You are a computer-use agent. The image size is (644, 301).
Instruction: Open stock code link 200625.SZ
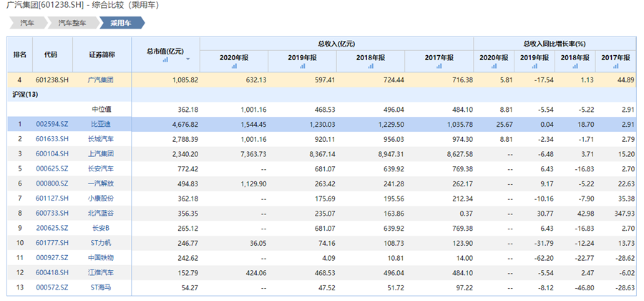click(x=52, y=228)
